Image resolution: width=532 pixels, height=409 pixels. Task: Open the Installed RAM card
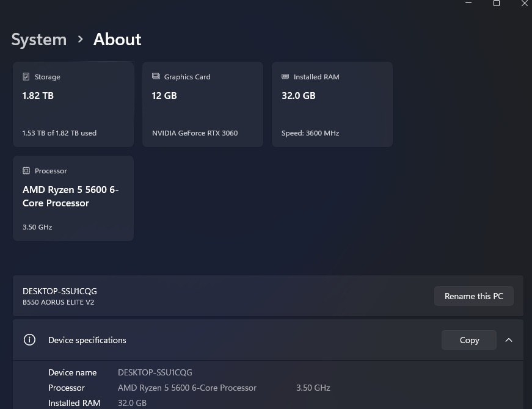[332, 104]
